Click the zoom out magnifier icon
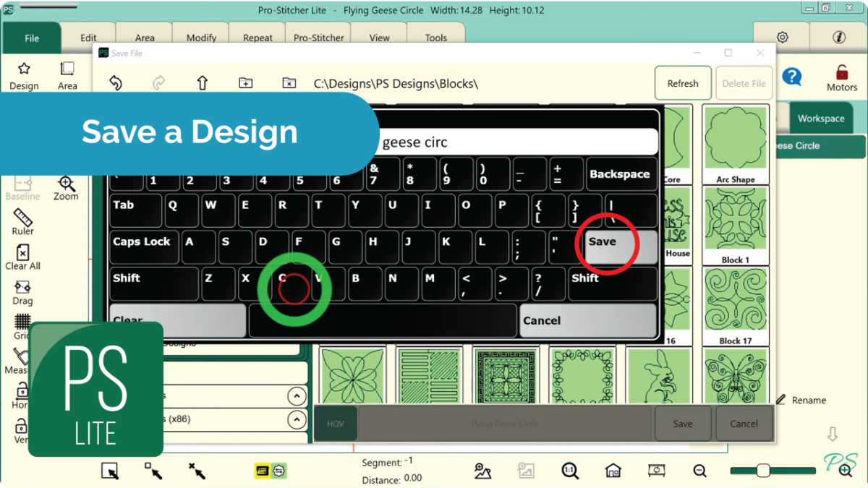Image resolution: width=868 pixels, height=488 pixels. [x=699, y=471]
